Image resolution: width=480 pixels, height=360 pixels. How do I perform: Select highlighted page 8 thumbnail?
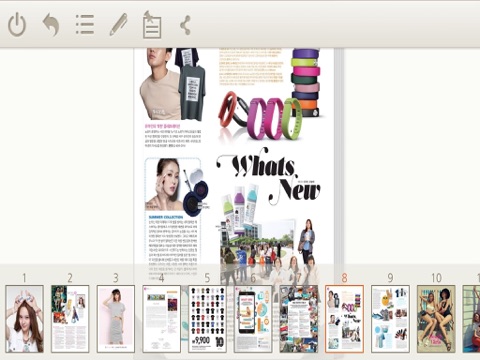344,319
